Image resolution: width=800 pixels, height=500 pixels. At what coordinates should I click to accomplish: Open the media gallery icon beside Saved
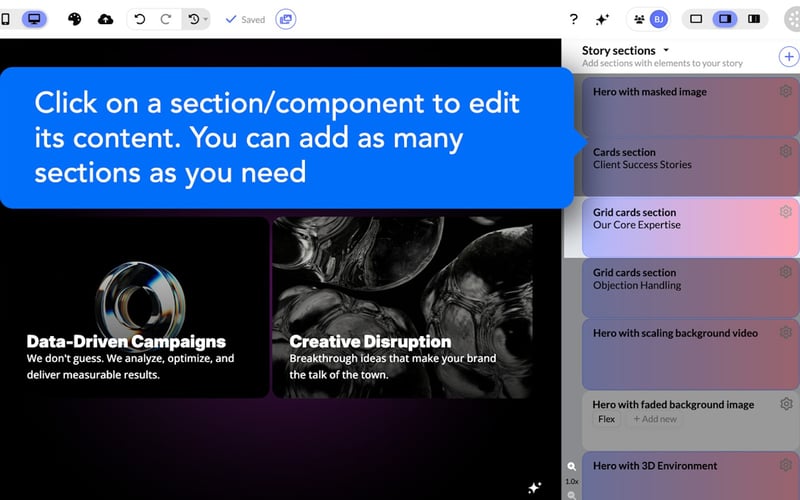[x=286, y=19]
